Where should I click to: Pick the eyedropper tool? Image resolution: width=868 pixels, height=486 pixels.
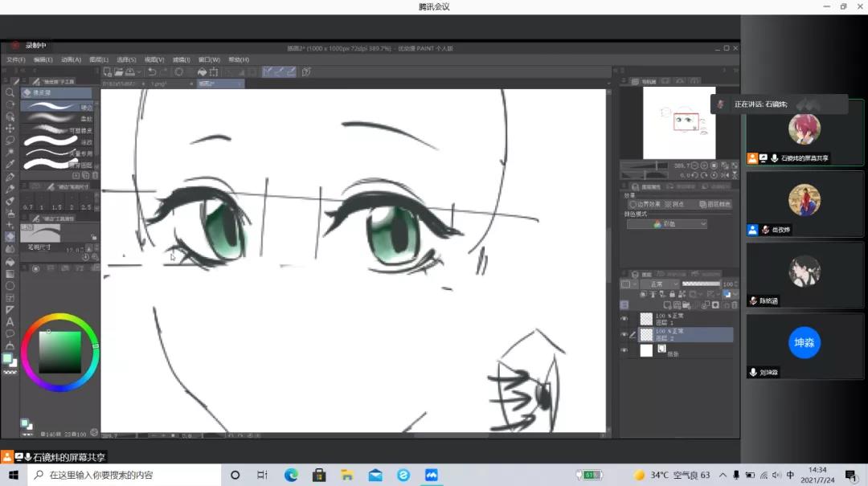[10, 164]
